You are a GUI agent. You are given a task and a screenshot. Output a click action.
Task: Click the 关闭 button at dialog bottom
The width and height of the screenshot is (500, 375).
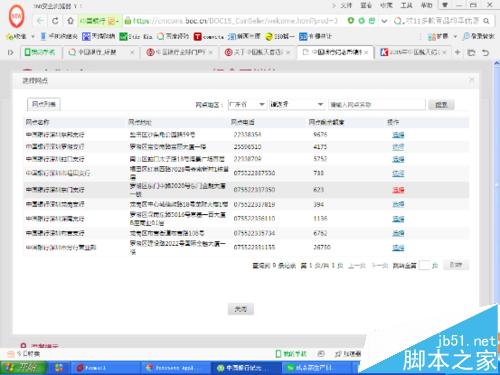point(241,309)
